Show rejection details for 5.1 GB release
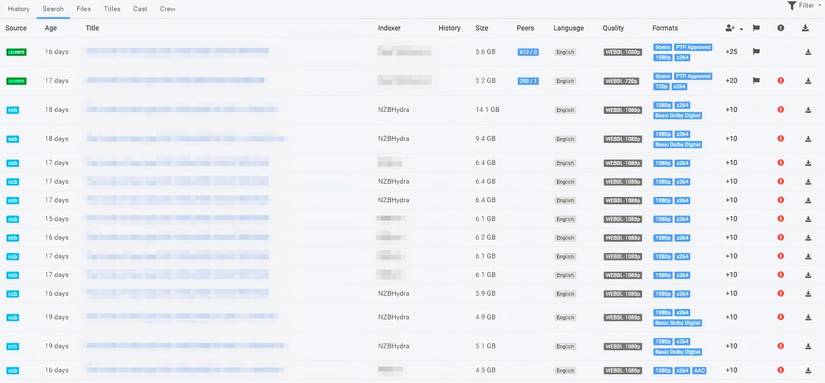The width and height of the screenshot is (825, 383). point(780,346)
